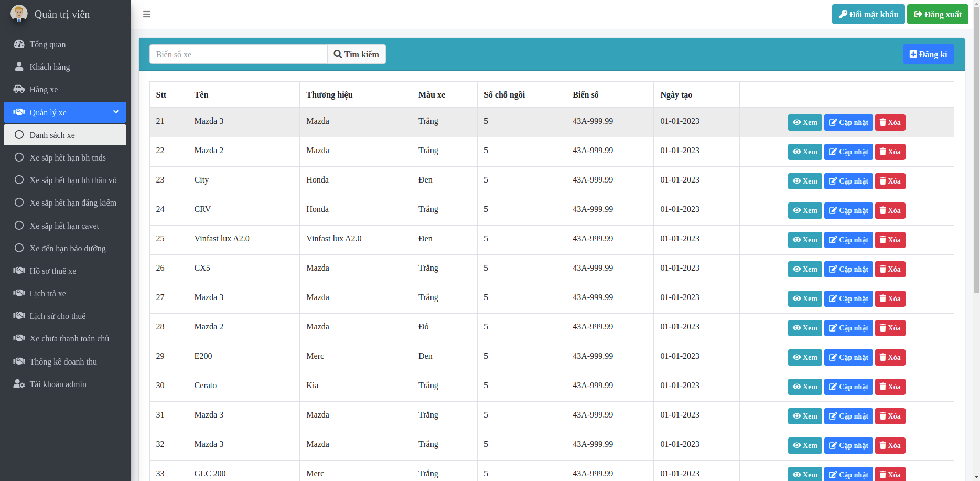Select Xe sắp hết hạn cavet circle
This screenshot has width=980, height=481.
coord(19,226)
